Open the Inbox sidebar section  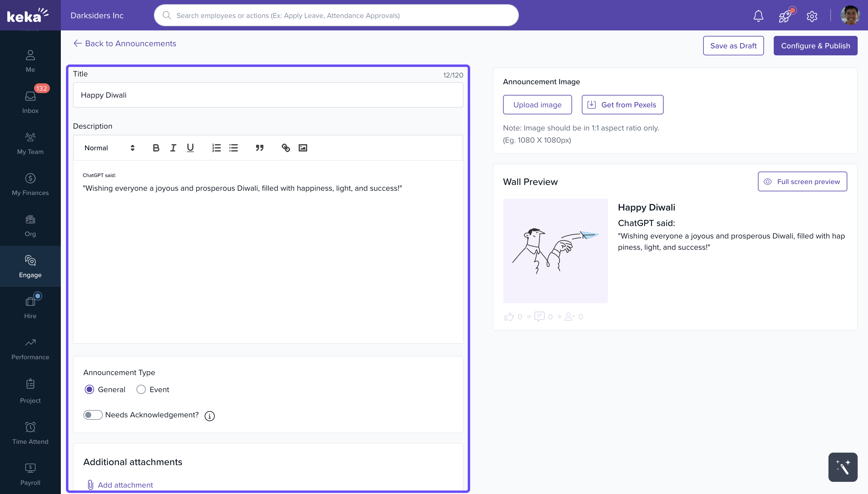click(30, 102)
